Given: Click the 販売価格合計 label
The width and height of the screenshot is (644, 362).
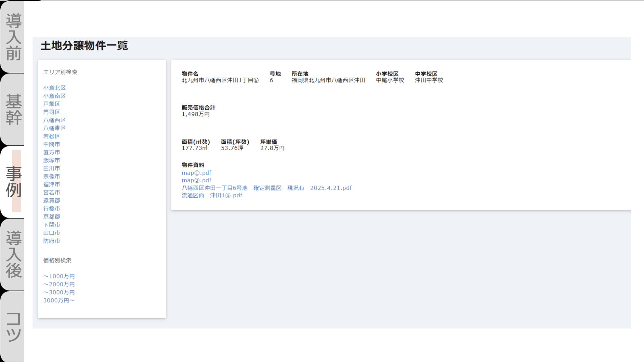Looking at the screenshot, I should 198,108.
